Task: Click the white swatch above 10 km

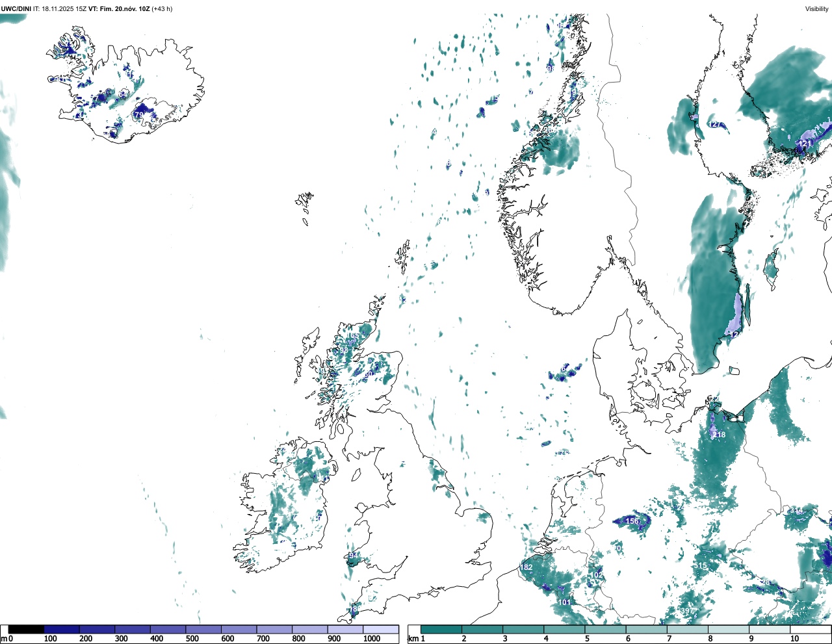Action: [x=811, y=630]
